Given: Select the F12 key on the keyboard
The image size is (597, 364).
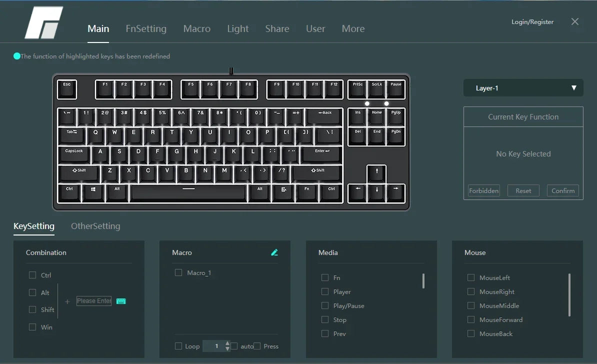Looking at the screenshot, I should 334,89.
